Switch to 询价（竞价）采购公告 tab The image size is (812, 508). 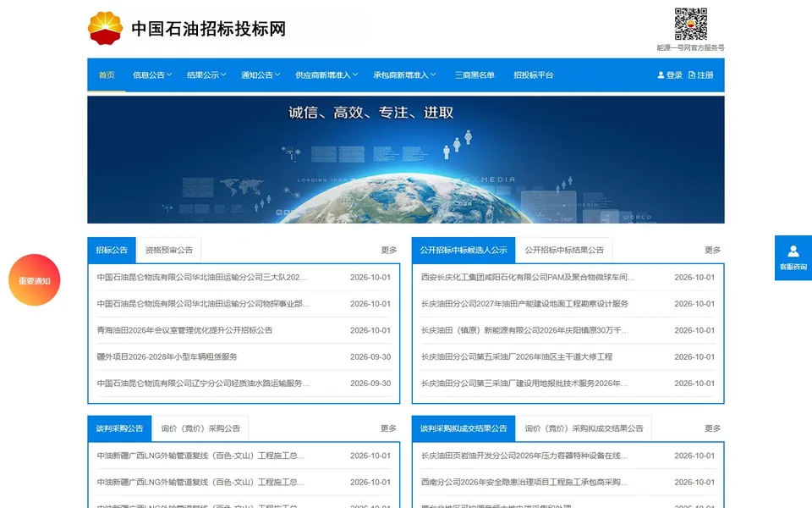(x=200, y=428)
